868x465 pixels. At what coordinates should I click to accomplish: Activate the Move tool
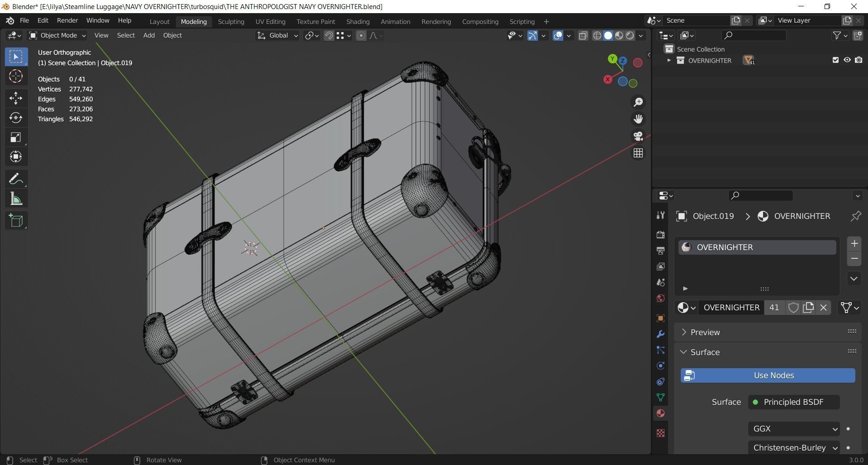[x=16, y=98]
